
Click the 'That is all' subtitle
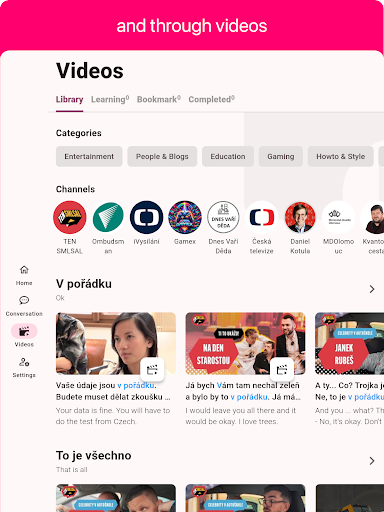click(72, 470)
